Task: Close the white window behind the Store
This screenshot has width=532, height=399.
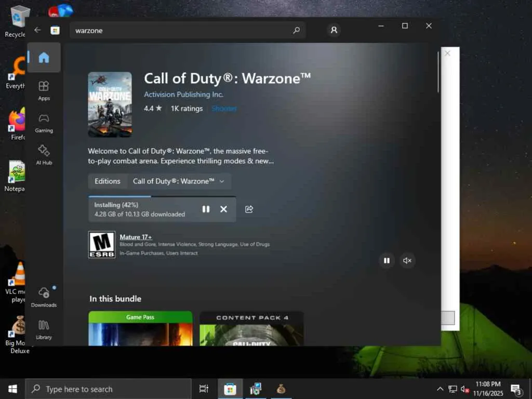Action: click(447, 54)
